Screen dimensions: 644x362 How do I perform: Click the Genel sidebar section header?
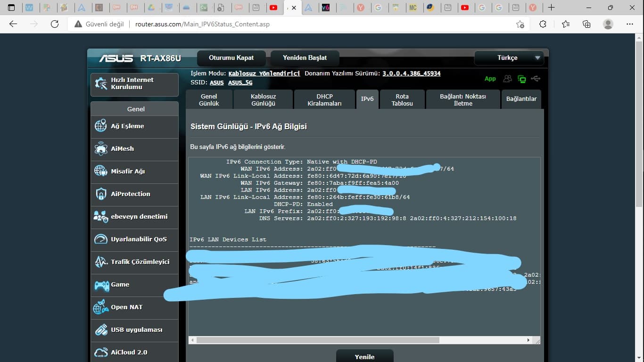tap(135, 109)
